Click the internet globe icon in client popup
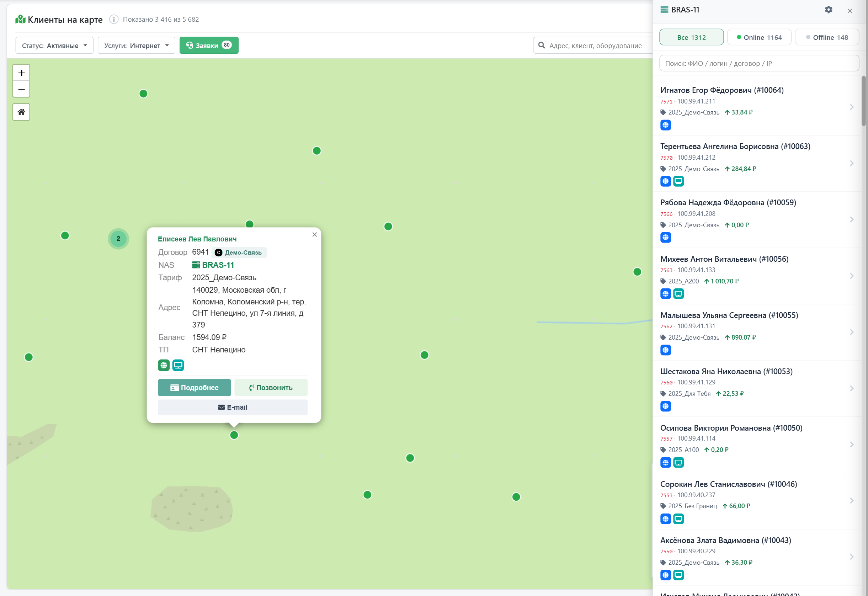 [164, 365]
